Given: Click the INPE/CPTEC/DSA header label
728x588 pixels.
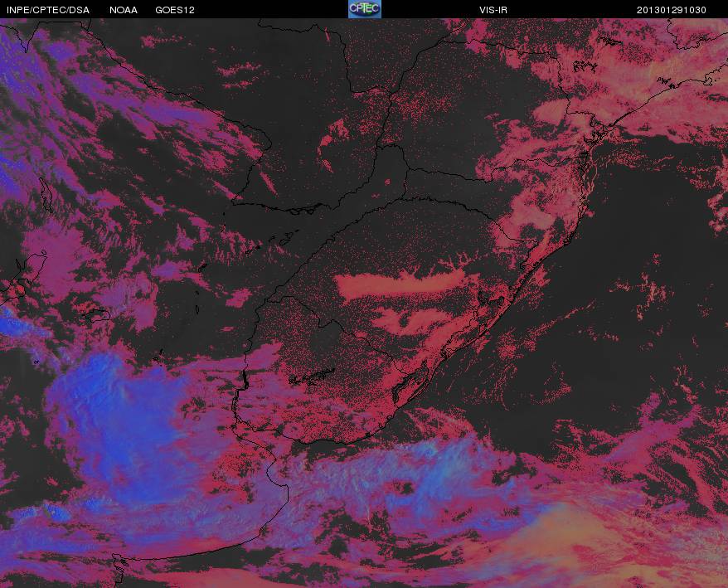Looking at the screenshot, I should point(48,10).
